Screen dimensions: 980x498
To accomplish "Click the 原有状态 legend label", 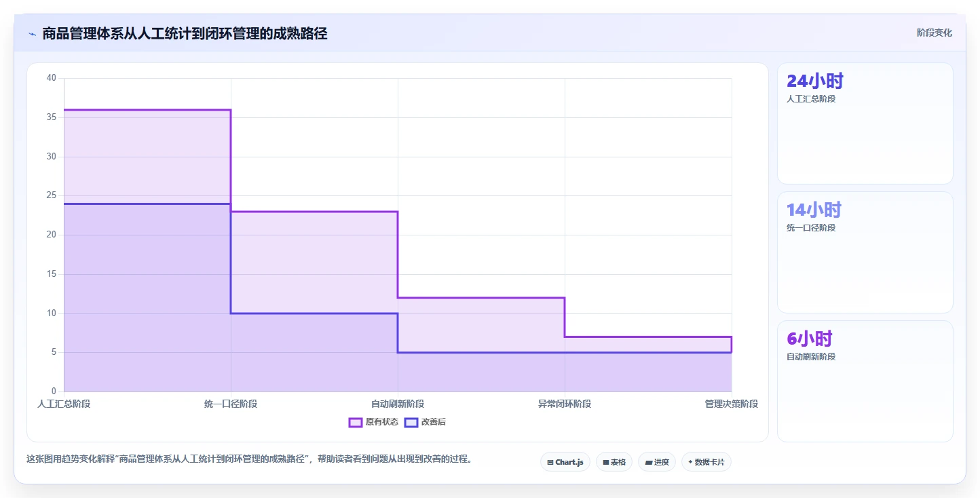I will click(x=382, y=422).
